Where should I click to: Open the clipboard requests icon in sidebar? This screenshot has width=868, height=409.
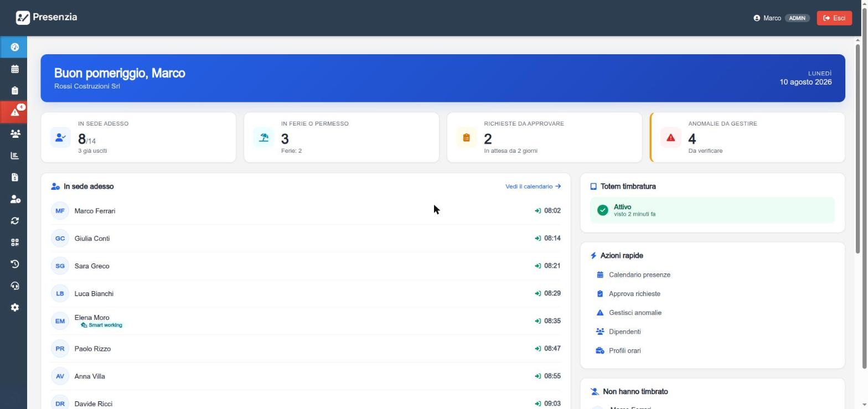pyautogui.click(x=14, y=90)
